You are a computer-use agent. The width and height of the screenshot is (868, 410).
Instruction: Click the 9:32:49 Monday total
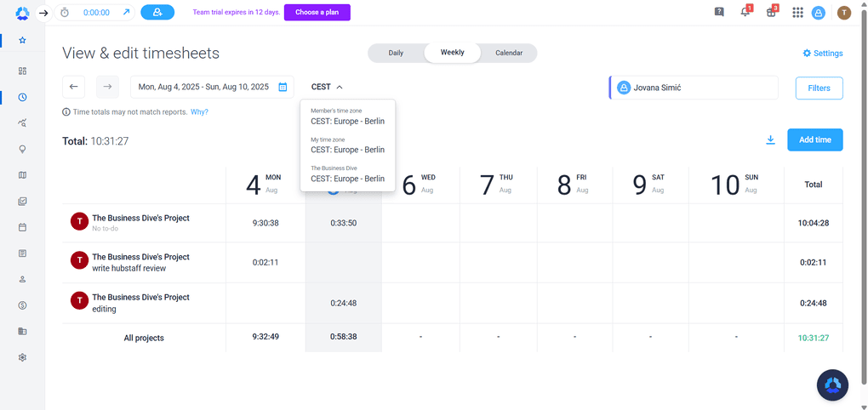tap(266, 336)
